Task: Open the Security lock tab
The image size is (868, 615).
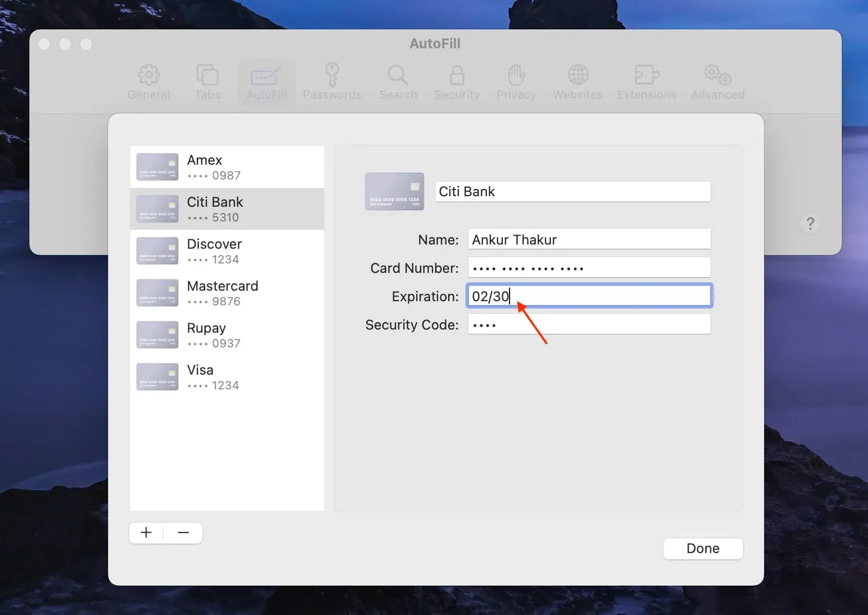Action: click(457, 82)
